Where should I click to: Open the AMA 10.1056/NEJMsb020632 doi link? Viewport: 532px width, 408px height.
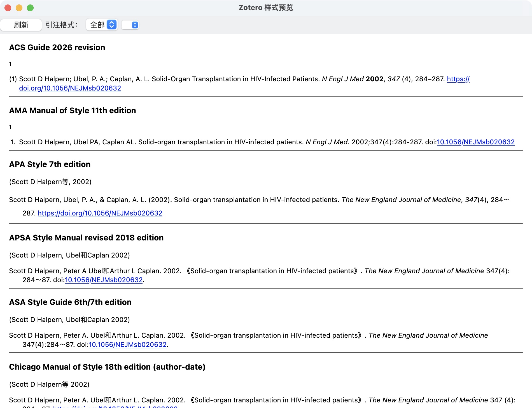(x=475, y=142)
